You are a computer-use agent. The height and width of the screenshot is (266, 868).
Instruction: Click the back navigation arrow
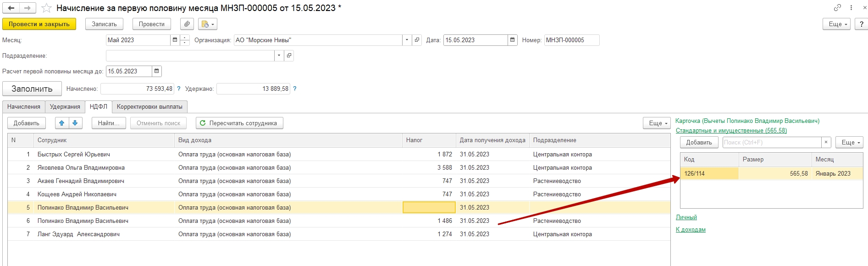11,8
